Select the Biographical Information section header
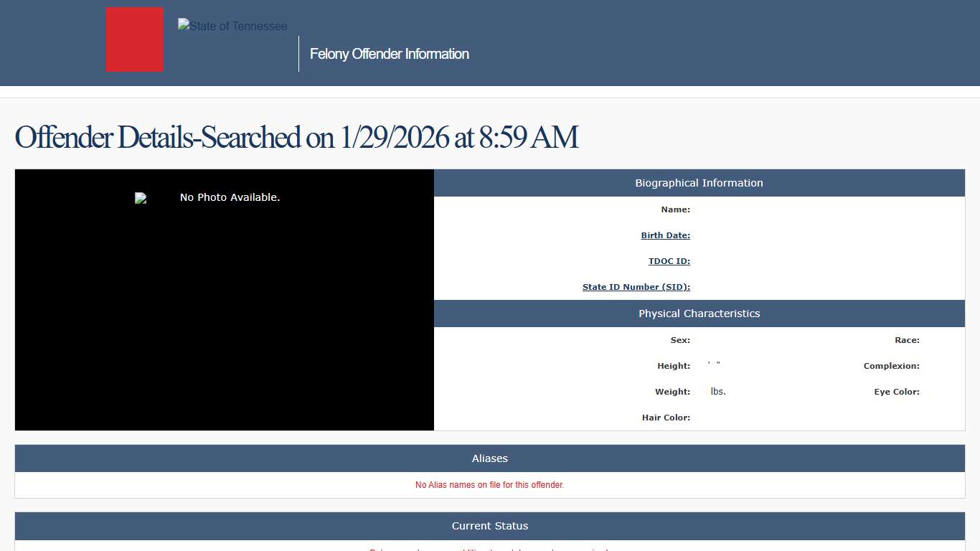This screenshot has height=551, width=980. click(699, 183)
